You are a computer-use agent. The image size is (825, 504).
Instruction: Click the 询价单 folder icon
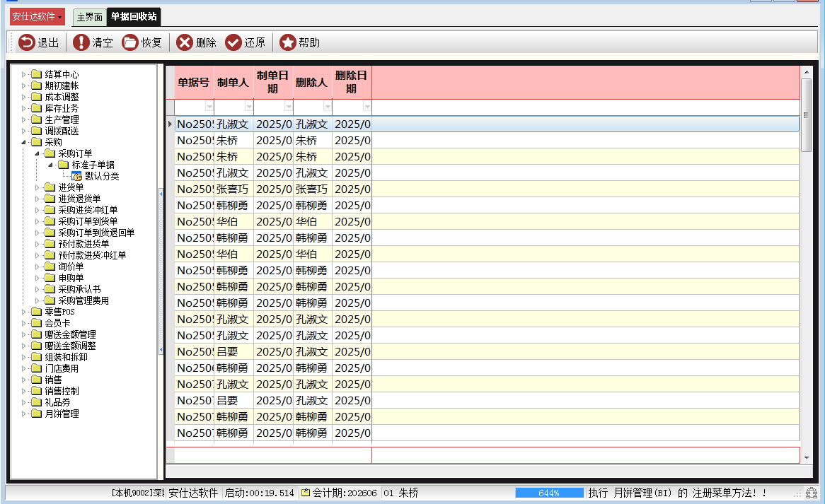[x=50, y=266]
